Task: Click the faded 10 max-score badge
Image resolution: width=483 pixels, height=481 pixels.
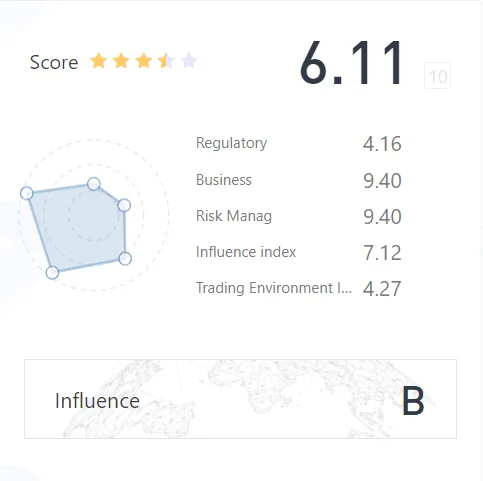Action: pyautogui.click(x=437, y=76)
